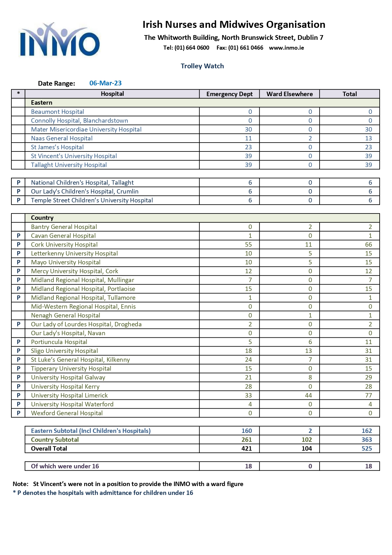Select Wexford General Hospital
This screenshot has width=392, height=555.
67,413
